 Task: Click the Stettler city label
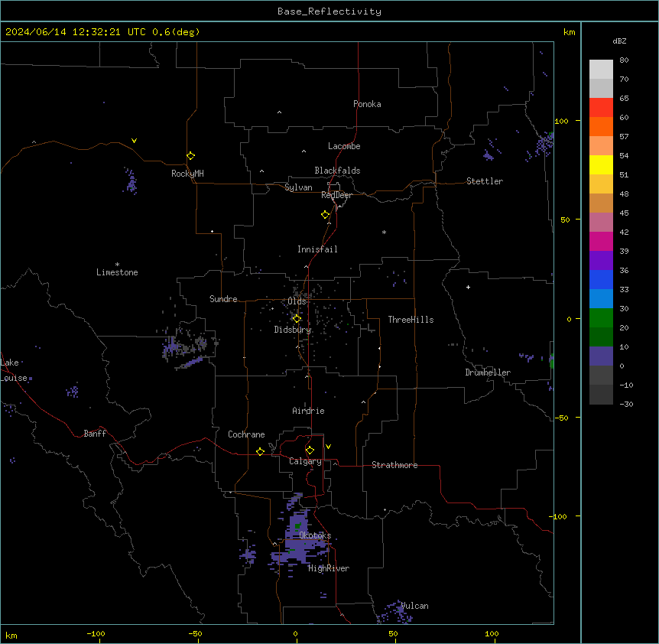pos(485,181)
